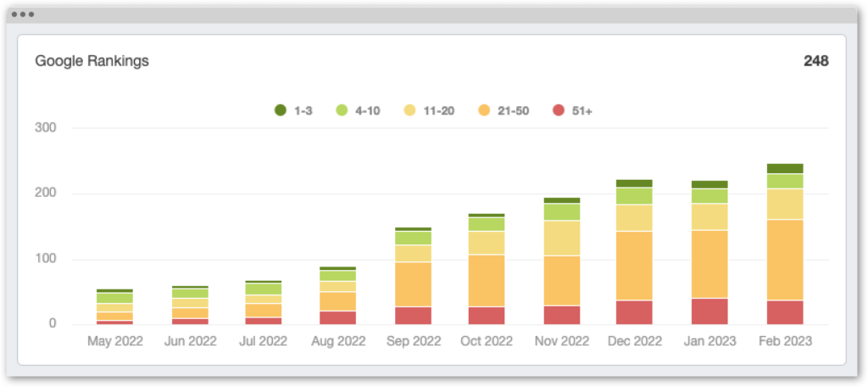
Task: Toggle the 4-10 legend series marker
Action: click(342, 110)
